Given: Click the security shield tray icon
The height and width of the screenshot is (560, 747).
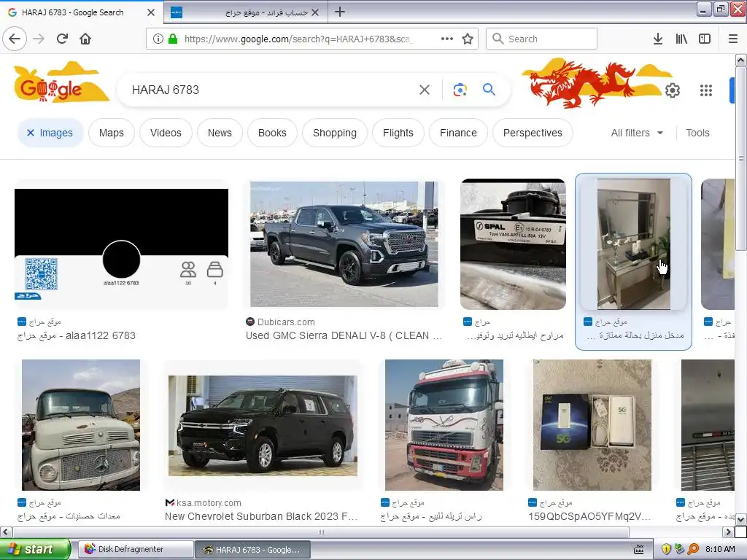Looking at the screenshot, I should pyautogui.click(x=666, y=549).
